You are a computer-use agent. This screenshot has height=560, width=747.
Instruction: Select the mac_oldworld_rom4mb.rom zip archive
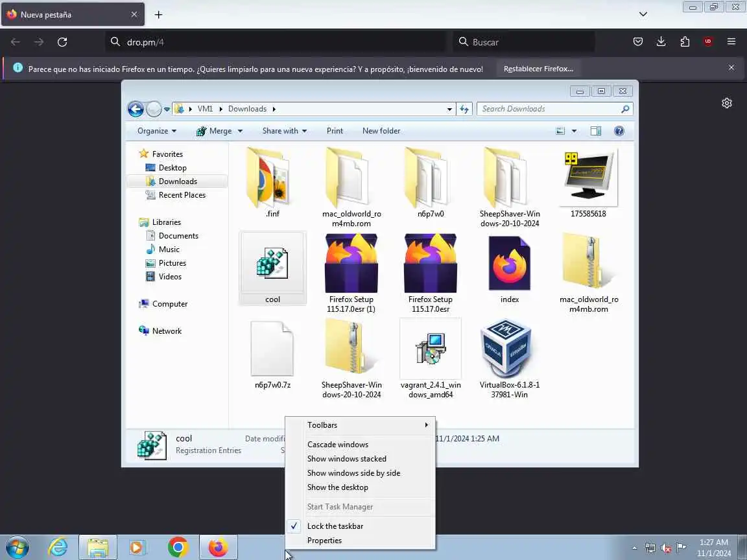coord(588,273)
